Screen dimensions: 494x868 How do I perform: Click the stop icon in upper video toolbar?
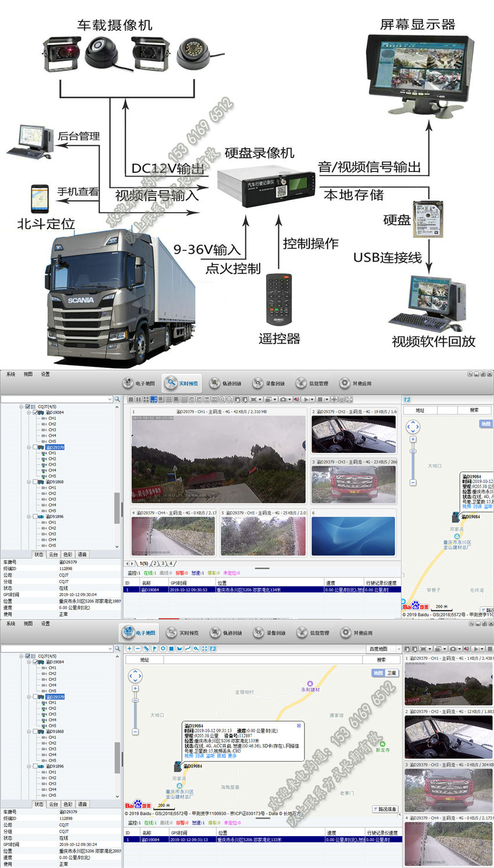[x=320, y=399]
